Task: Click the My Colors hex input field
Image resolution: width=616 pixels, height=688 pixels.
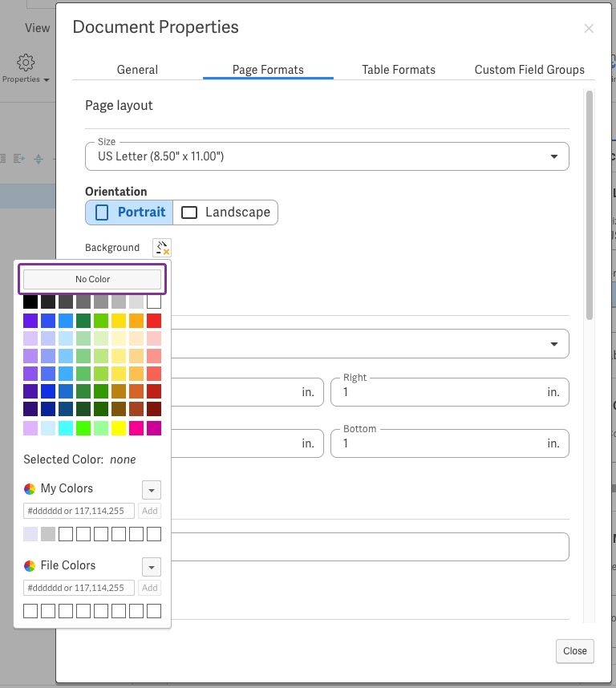Action: click(79, 511)
